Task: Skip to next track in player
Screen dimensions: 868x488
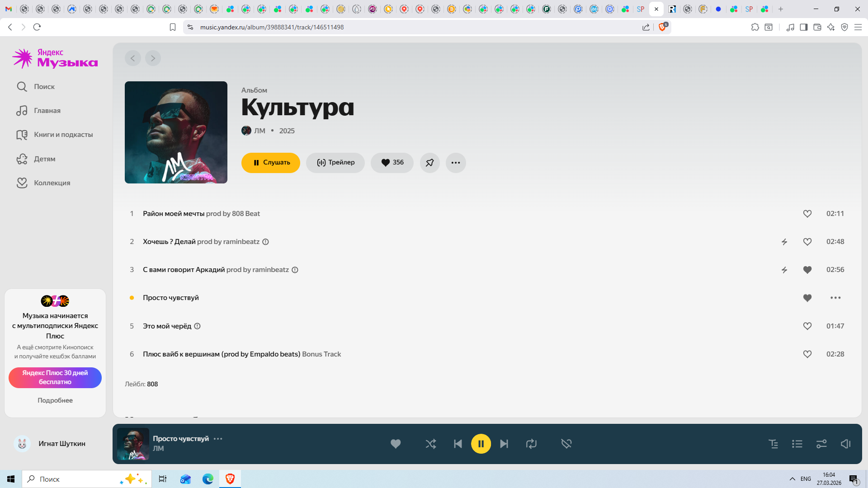Action: point(504,444)
